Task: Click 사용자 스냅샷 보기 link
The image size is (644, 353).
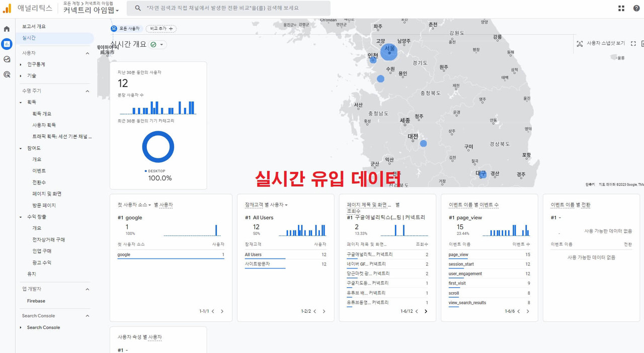Action: [x=606, y=44]
